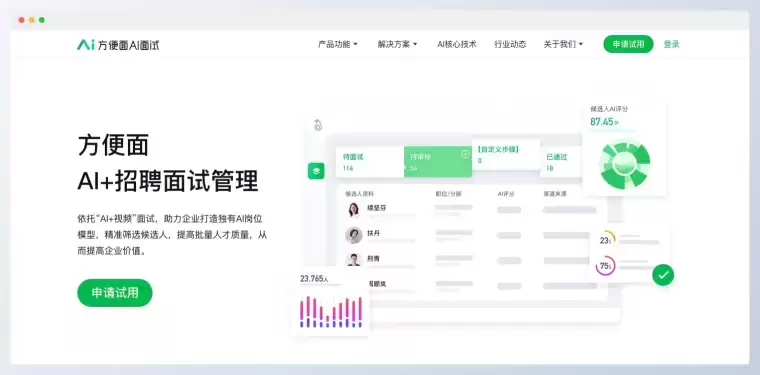Screen dimensions: 760x375
Task: Click the yellow window minimize dot
Action: 32,20
